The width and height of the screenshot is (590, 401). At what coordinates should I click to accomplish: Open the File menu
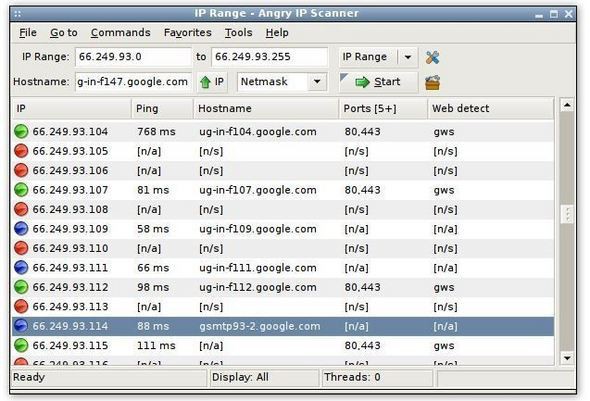click(28, 33)
